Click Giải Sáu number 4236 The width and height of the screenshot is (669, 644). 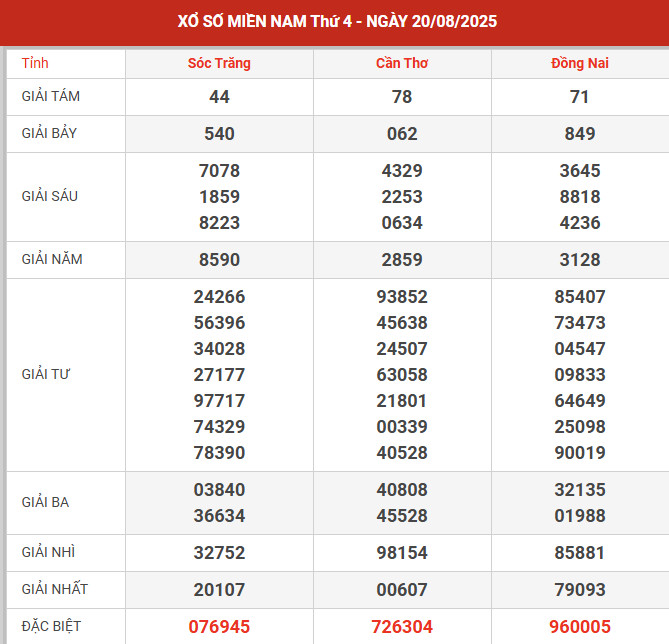coord(580,223)
